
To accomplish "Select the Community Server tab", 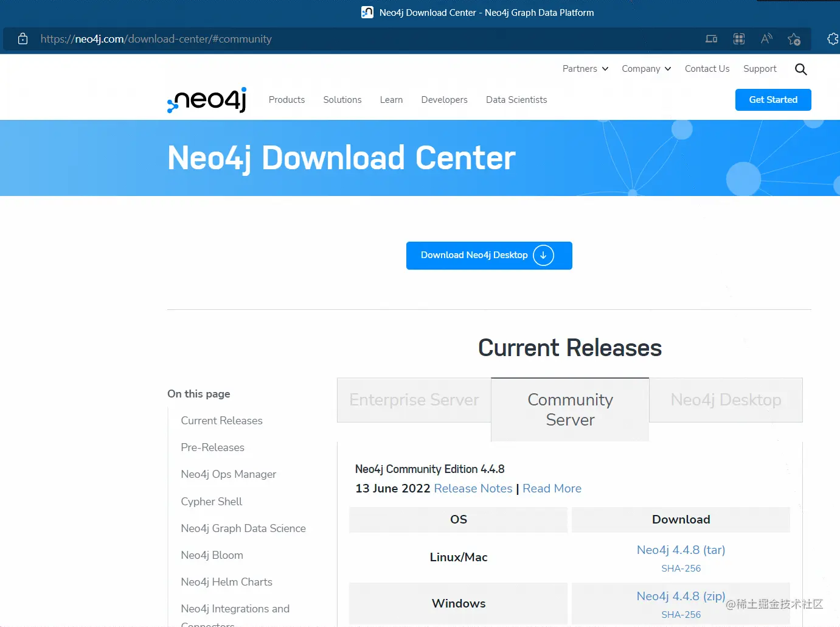I will click(x=570, y=410).
